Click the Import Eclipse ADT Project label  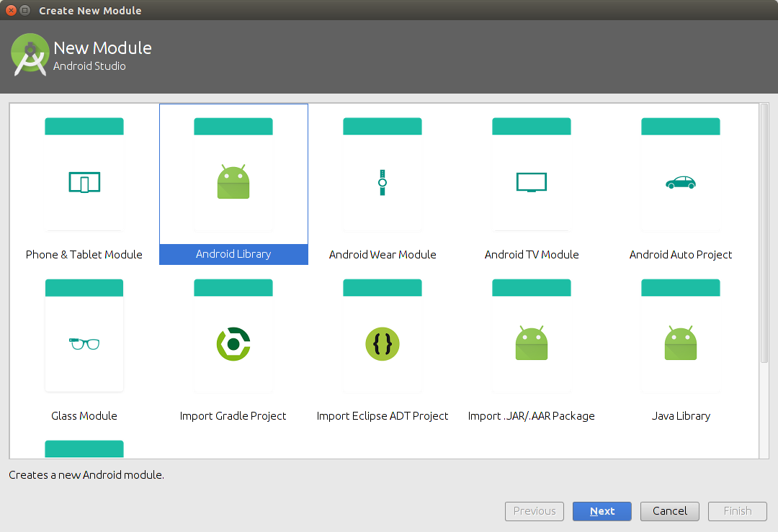tap(383, 415)
